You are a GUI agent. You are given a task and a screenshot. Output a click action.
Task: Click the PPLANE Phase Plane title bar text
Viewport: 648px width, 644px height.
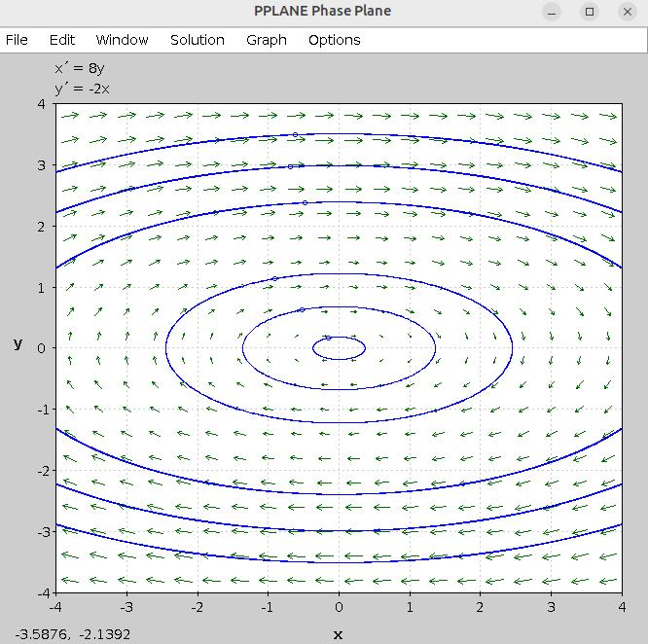(x=322, y=12)
